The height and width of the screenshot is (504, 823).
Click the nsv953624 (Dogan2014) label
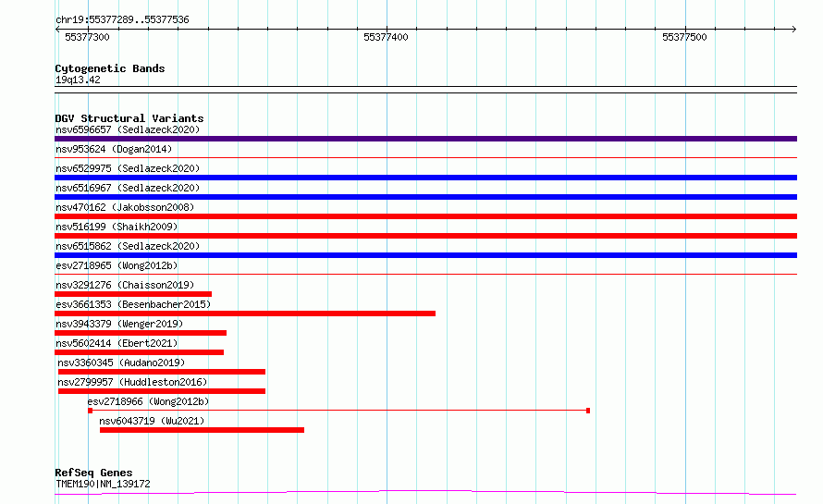114,149
